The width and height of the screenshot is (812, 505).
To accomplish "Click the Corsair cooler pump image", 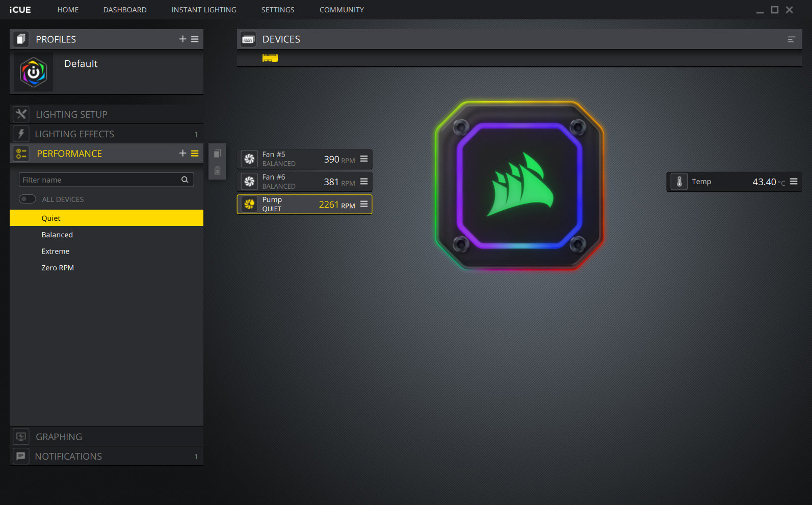I will (519, 185).
